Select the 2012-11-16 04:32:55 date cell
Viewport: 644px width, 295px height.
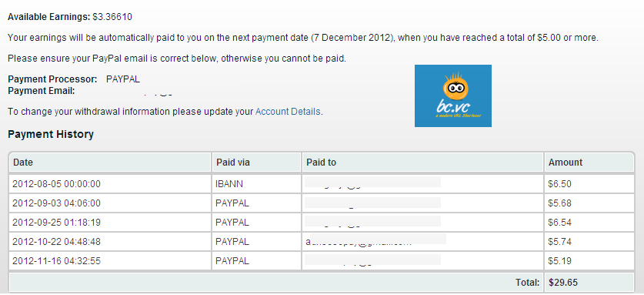point(110,261)
